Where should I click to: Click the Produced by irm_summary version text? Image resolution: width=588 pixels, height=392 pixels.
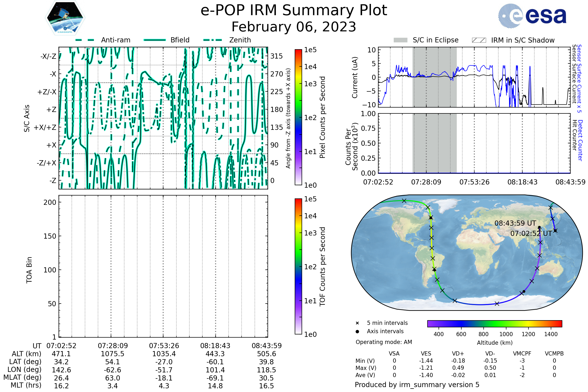coord(417,385)
